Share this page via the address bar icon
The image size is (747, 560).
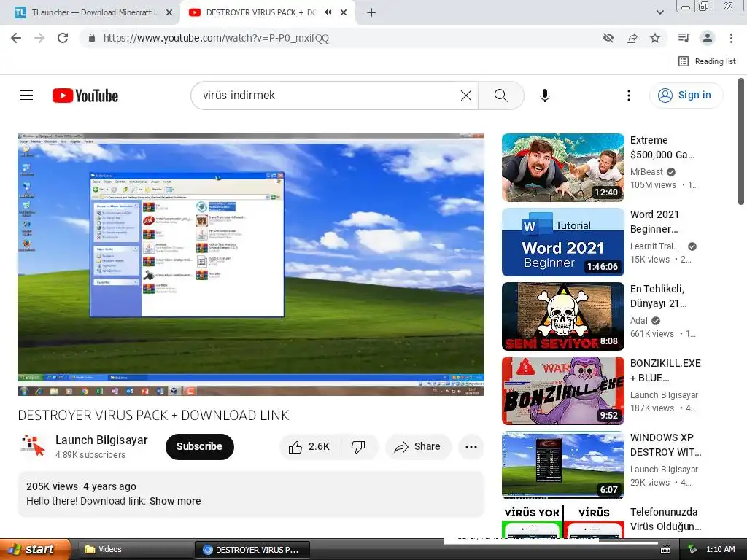pos(632,38)
